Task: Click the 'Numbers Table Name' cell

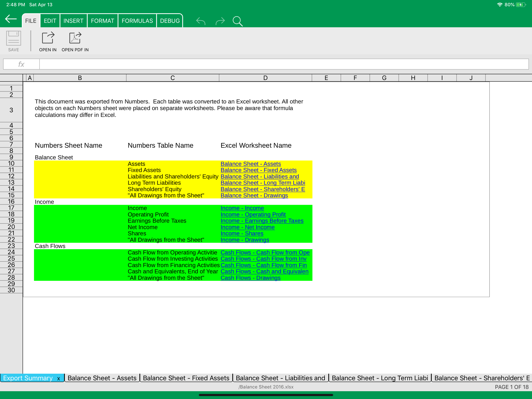Action: pos(160,145)
